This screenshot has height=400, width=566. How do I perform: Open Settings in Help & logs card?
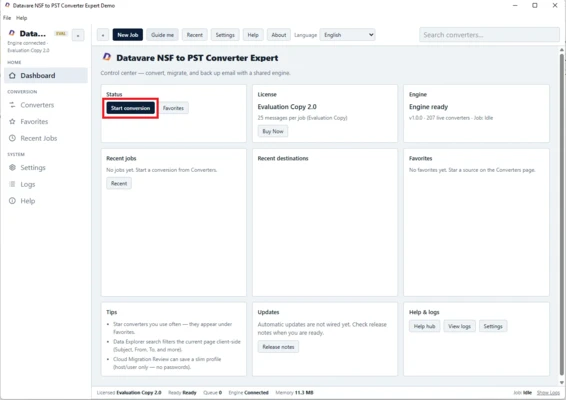[x=493, y=326]
